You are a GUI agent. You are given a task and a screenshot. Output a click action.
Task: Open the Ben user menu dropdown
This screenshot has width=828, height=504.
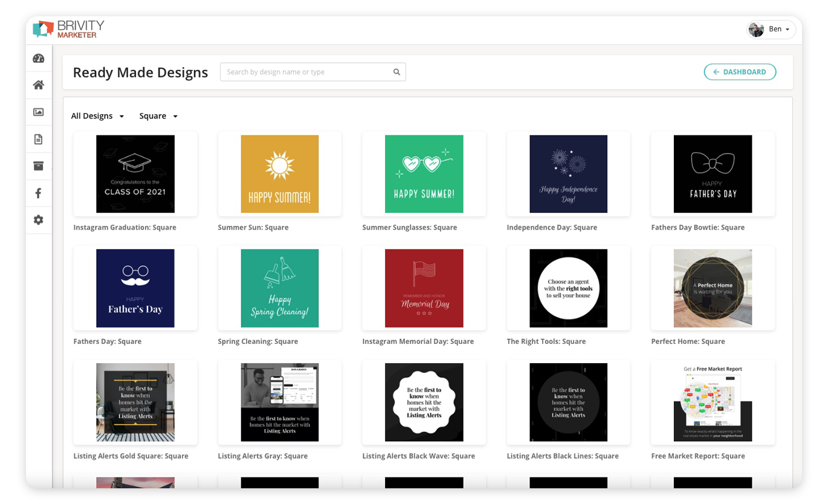click(x=772, y=29)
